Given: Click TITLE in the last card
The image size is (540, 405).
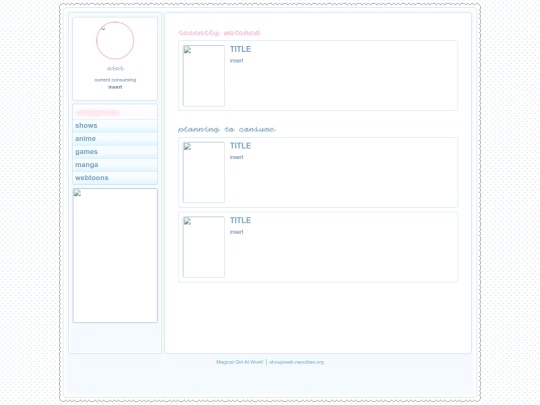Looking at the screenshot, I should pos(240,220).
